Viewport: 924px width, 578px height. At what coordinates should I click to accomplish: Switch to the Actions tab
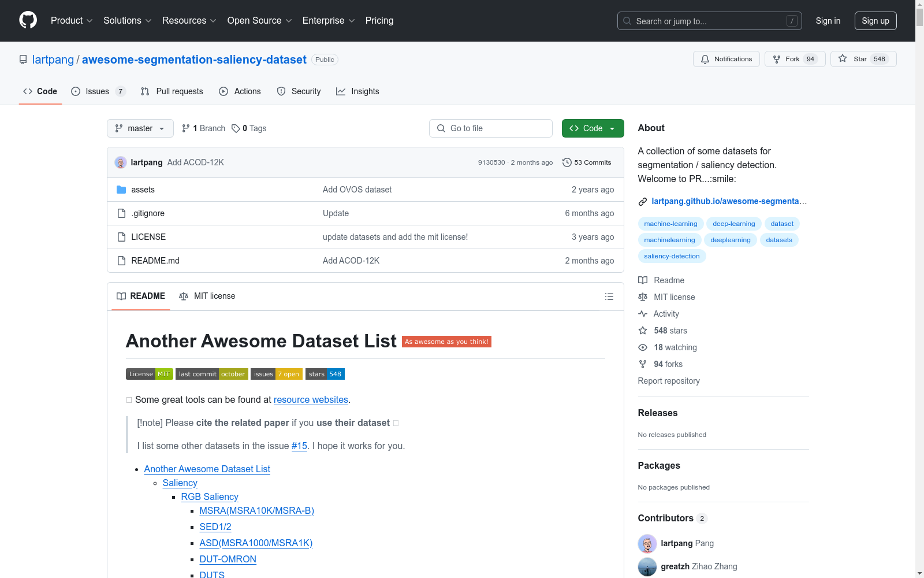[240, 91]
